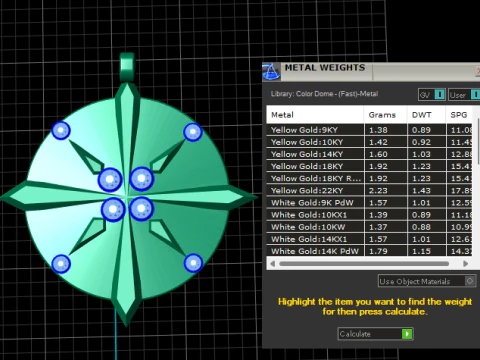This screenshot has width=480, height=360.
Task: Click the green Calculate arrow icon
Action: click(407, 334)
